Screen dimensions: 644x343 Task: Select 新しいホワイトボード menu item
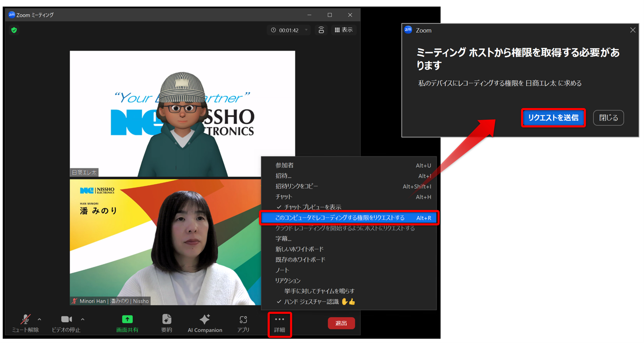point(349,249)
